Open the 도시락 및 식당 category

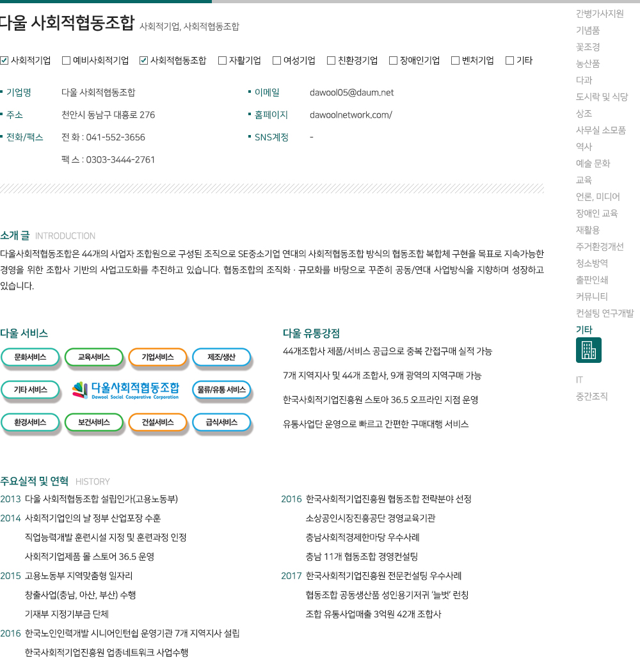[x=602, y=97]
